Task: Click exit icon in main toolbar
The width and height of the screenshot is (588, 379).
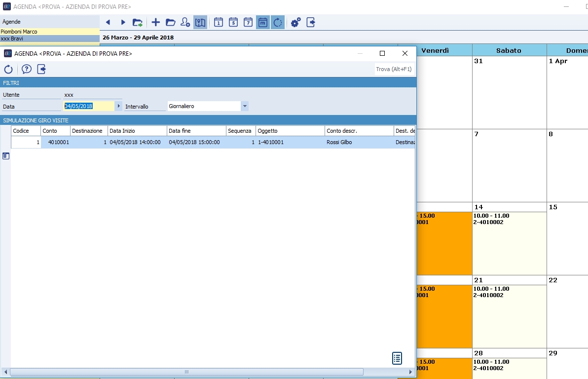Action: click(x=311, y=23)
